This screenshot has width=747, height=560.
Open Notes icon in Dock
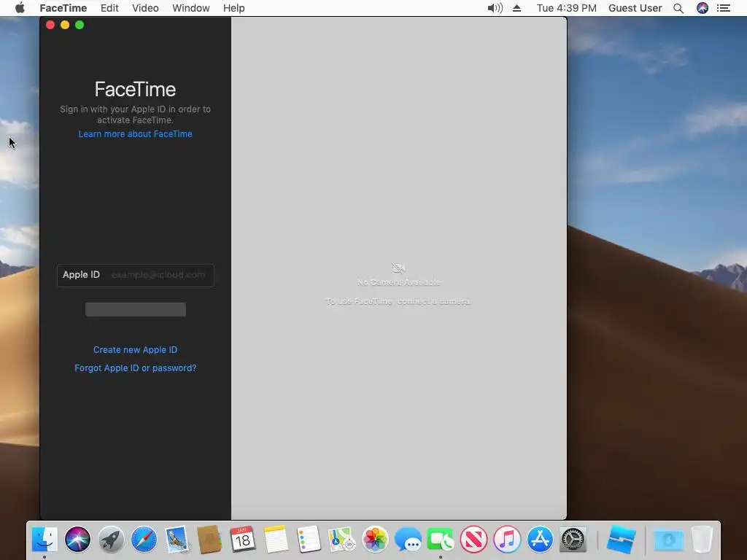click(x=276, y=540)
